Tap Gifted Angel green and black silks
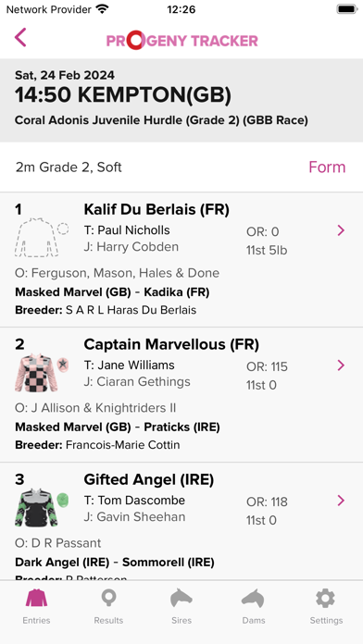This screenshot has width=363, height=644. [41, 507]
